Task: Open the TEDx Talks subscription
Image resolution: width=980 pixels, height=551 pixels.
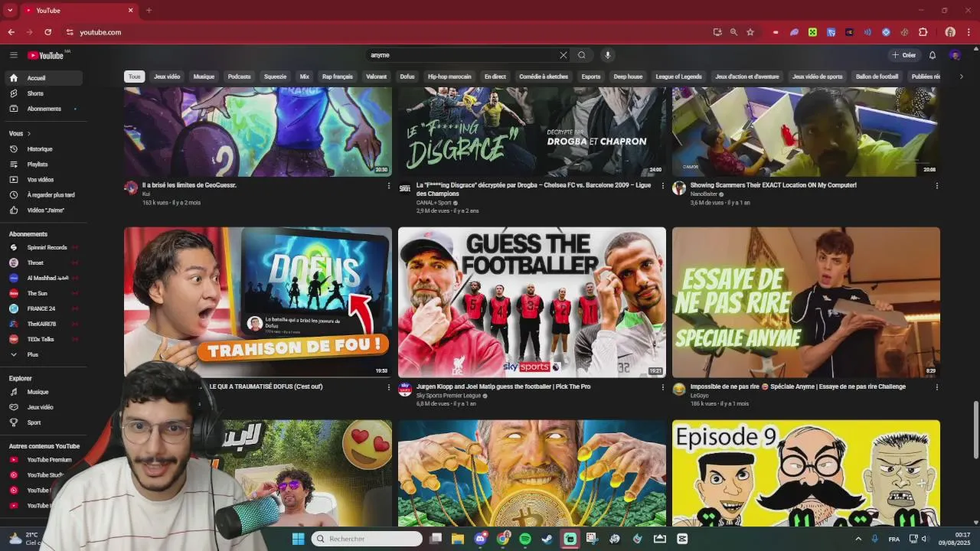Action: click(43, 340)
